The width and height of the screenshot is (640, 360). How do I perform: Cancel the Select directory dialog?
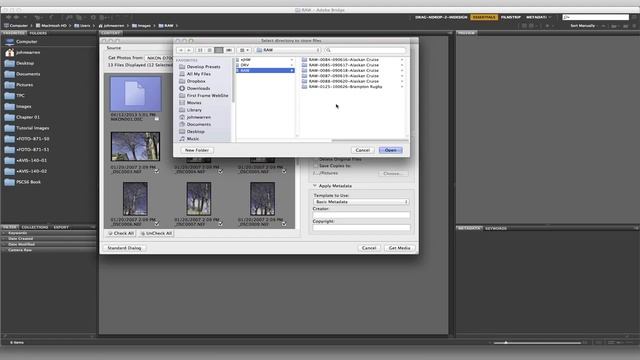point(362,150)
